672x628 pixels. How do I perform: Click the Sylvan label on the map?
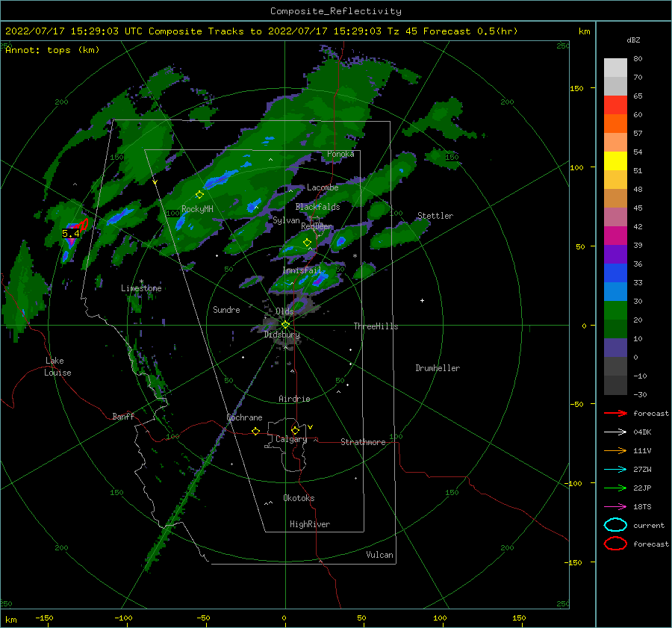point(286,220)
